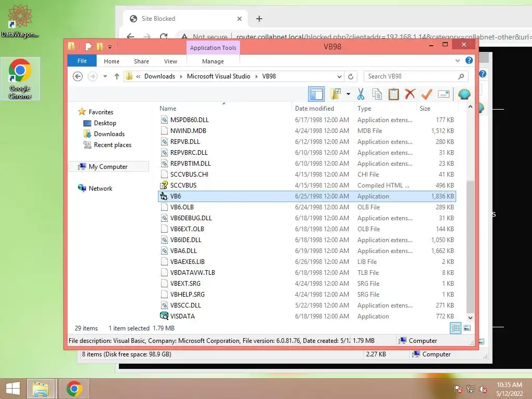Click Microsoft Visual Studio in the breadcrumb

(219, 76)
